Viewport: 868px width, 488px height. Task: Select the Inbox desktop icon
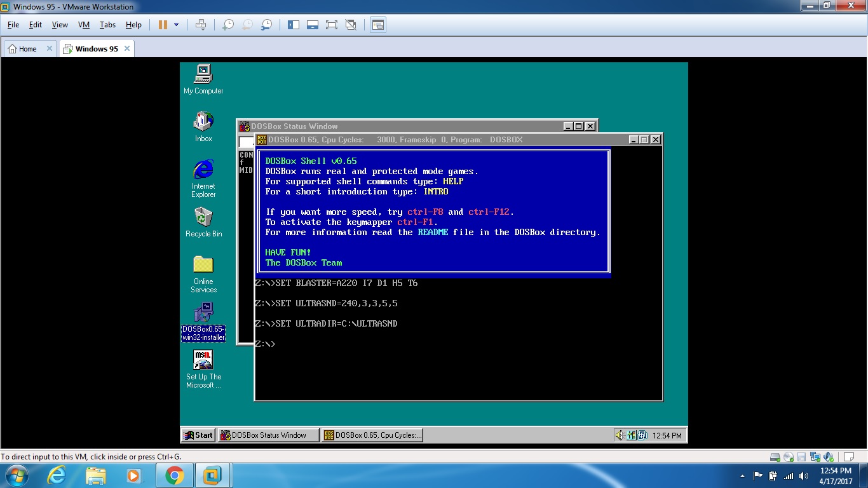[x=203, y=126]
